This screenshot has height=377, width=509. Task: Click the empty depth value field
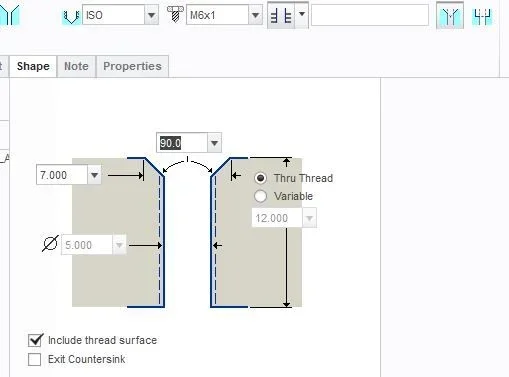[370, 15]
